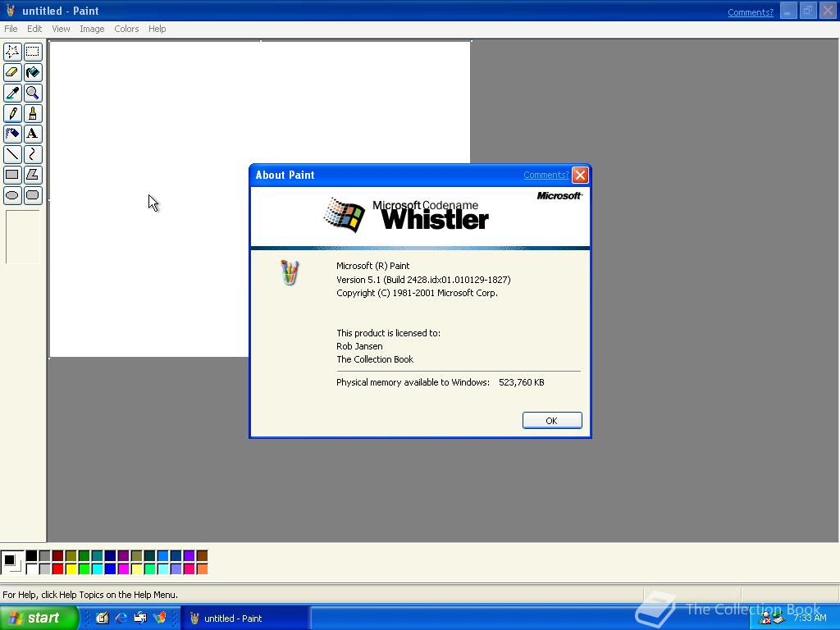Open the Image menu
Viewport: 840px width, 630px height.
(x=92, y=29)
